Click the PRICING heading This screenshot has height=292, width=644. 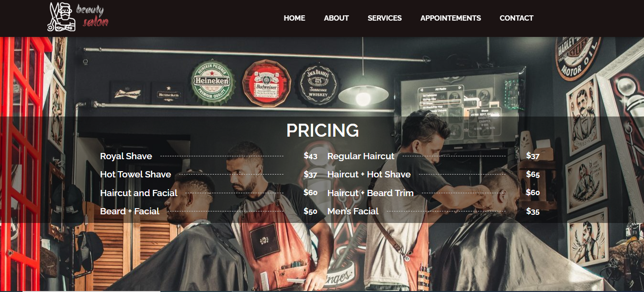coord(322,130)
